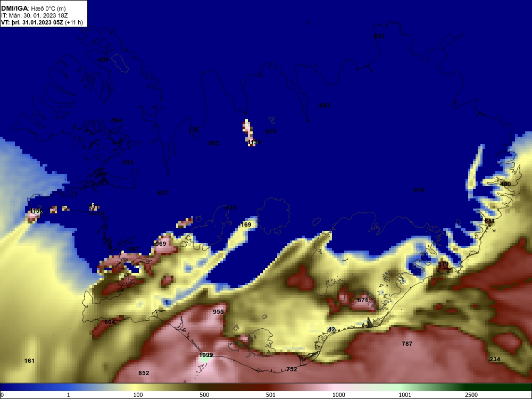Image resolution: width=532 pixels, height=399 pixels.
Task: Select the 234 label
Action: (x=495, y=359)
